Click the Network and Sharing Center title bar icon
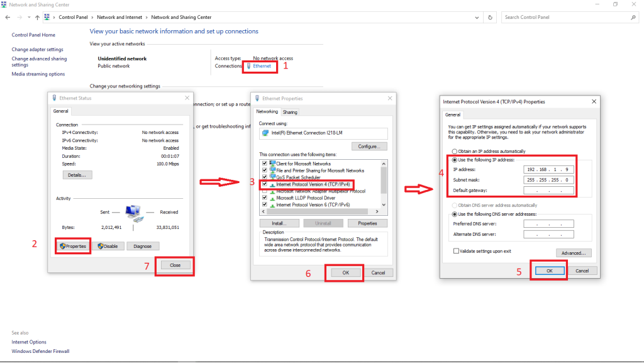Screen dimensions: 644x363 [4, 4]
